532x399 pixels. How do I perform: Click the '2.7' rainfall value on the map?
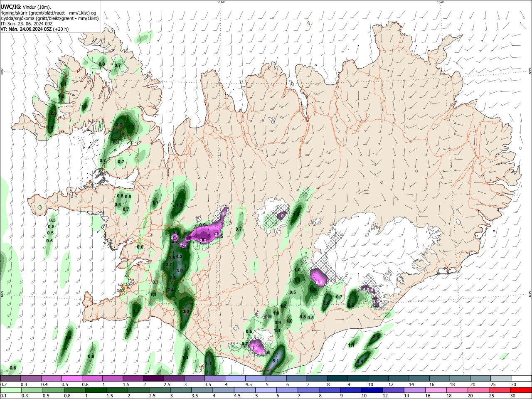[x=169, y=264]
